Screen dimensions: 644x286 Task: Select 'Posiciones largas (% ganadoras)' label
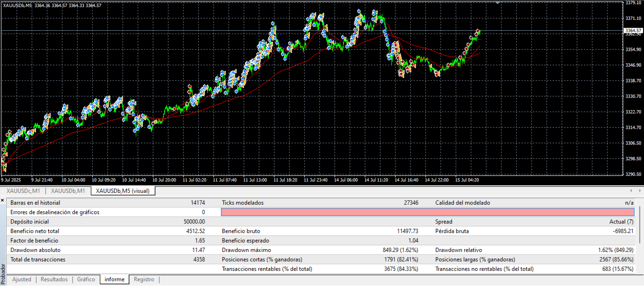coord(475,260)
